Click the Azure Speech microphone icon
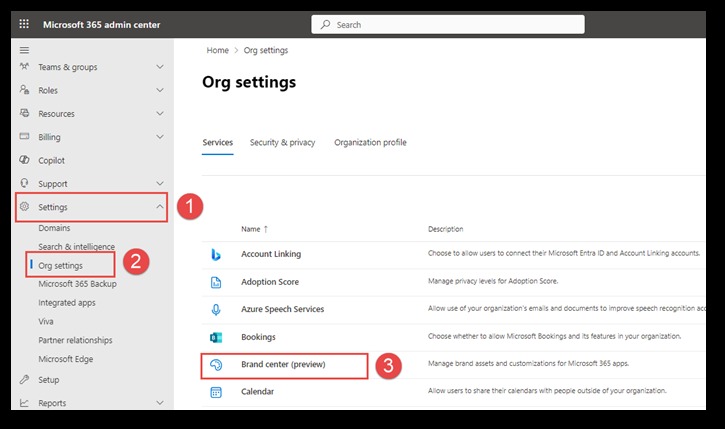Image resolution: width=725 pixels, height=429 pixels. [216, 309]
